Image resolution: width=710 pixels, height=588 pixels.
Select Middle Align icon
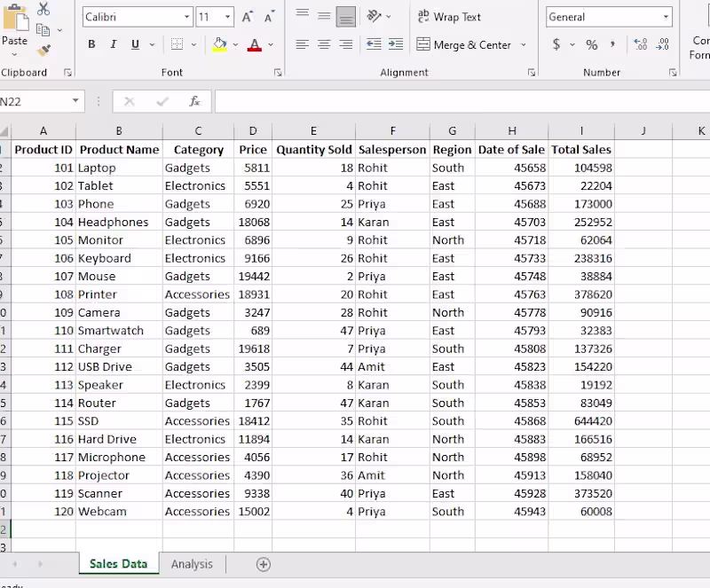pyautogui.click(x=324, y=16)
